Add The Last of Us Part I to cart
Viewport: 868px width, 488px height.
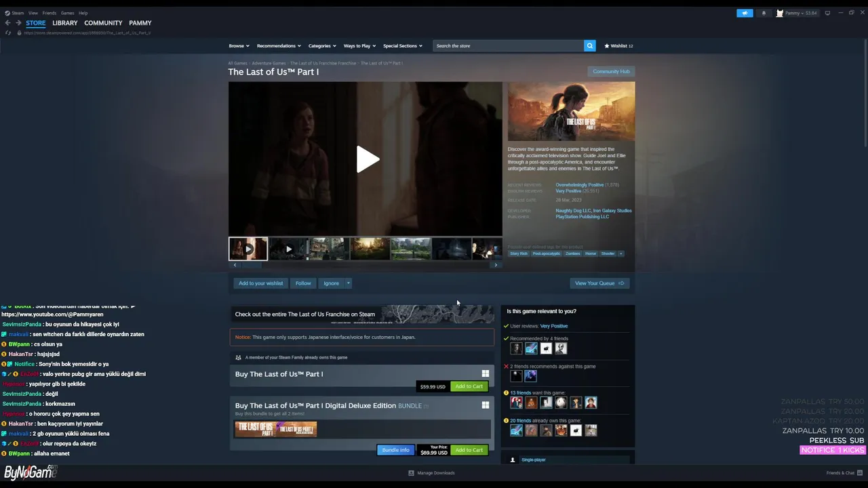[469, 386]
